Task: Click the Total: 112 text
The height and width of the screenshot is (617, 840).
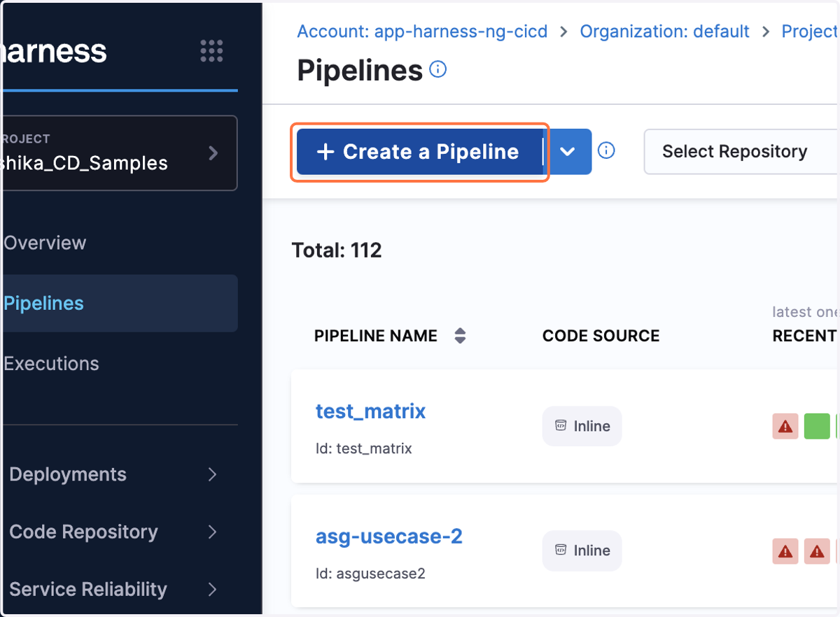Action: click(x=337, y=250)
